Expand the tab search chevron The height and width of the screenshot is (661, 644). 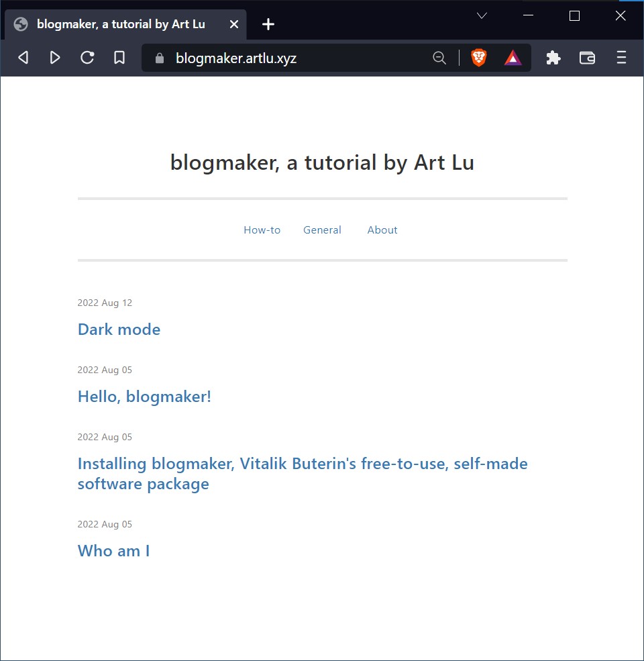pyautogui.click(x=482, y=16)
